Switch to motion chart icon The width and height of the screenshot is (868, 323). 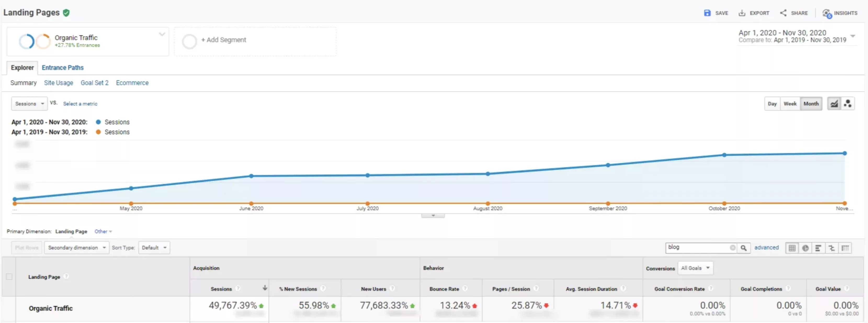pos(848,104)
